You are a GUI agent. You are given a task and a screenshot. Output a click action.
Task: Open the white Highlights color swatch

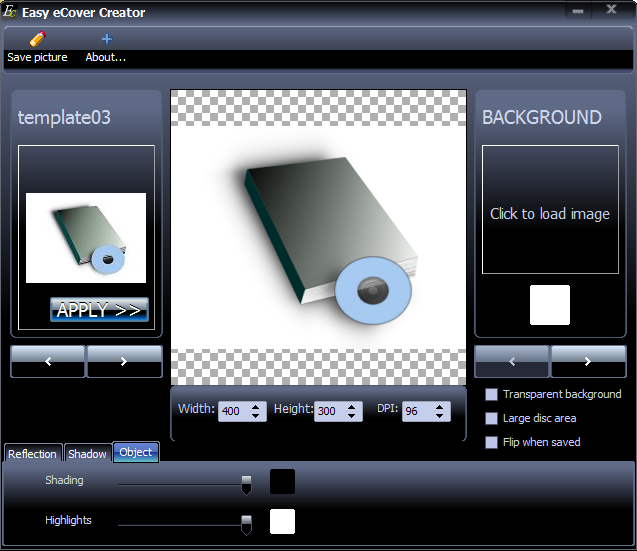tap(282, 521)
